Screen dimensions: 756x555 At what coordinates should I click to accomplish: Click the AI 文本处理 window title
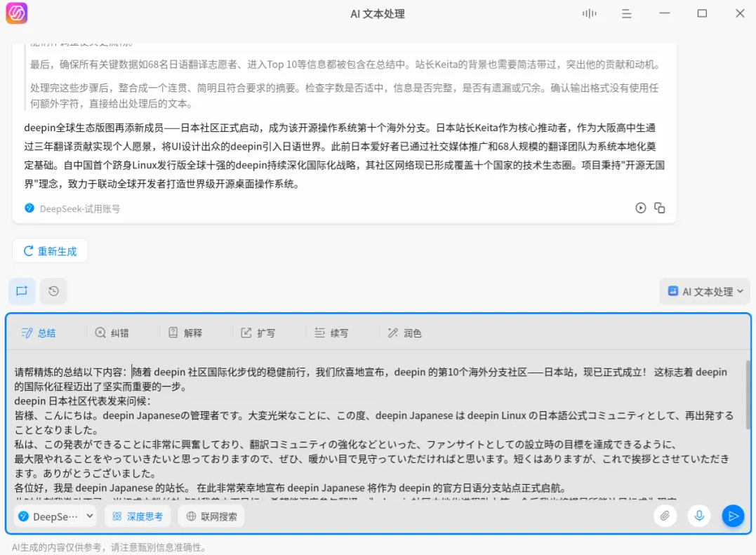click(378, 14)
